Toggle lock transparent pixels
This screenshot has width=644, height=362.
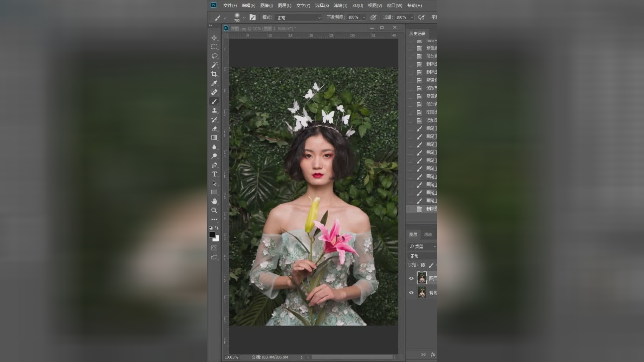(423, 265)
